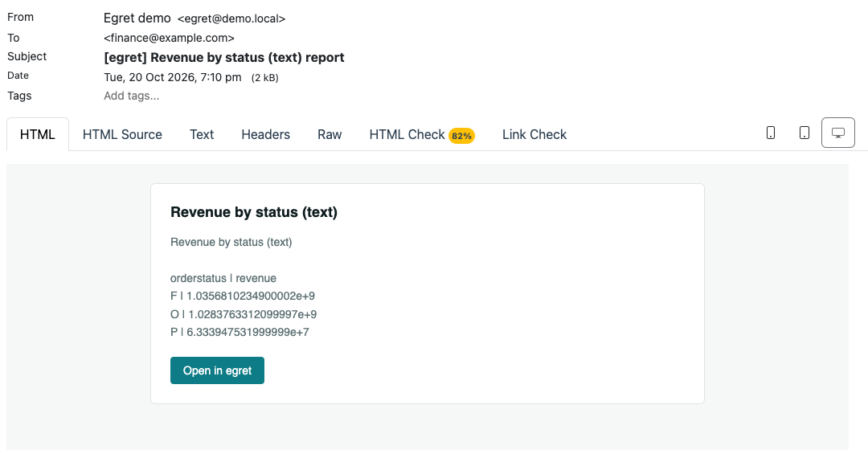Click the Egret demo sender name
The width and height of the screenshot is (868, 450).
point(137,18)
